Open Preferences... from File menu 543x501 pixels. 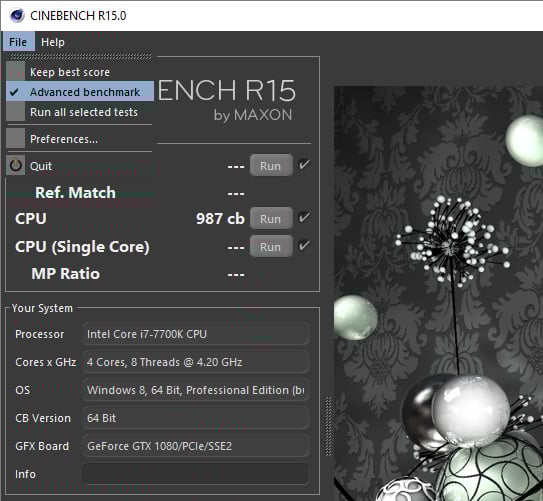(80, 139)
